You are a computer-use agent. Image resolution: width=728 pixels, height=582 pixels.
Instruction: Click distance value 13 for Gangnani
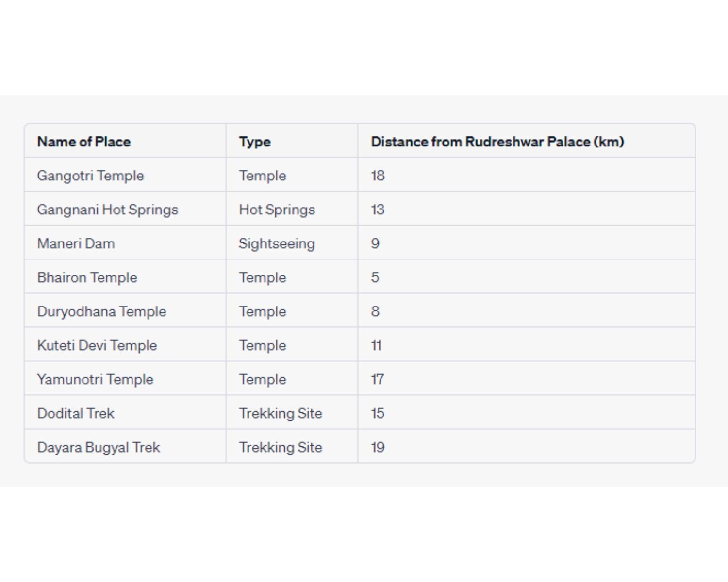378,210
